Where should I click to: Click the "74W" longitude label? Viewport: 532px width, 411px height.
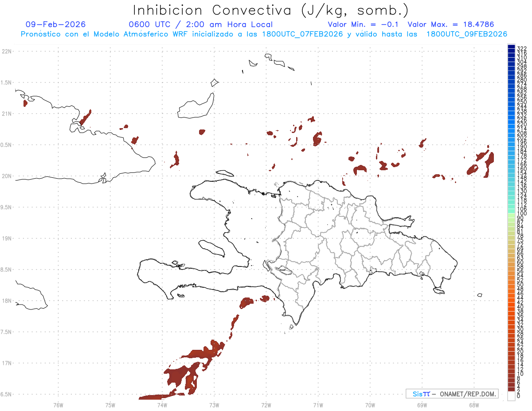[162, 405]
